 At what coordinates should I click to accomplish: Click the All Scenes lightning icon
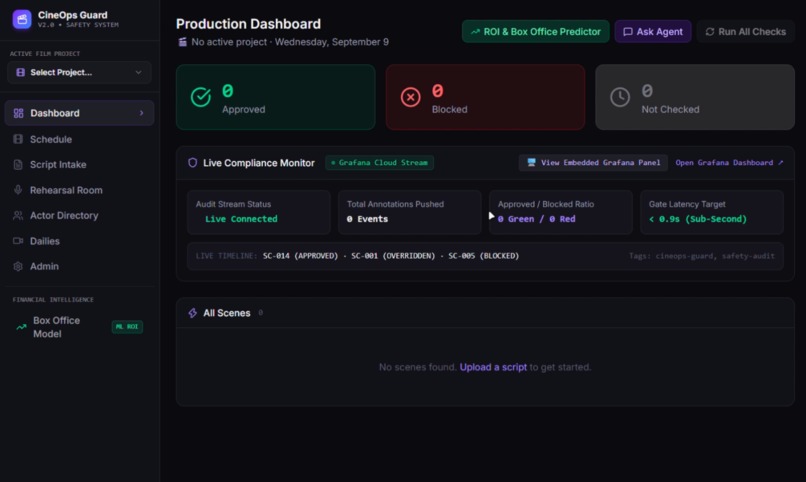pyautogui.click(x=193, y=313)
